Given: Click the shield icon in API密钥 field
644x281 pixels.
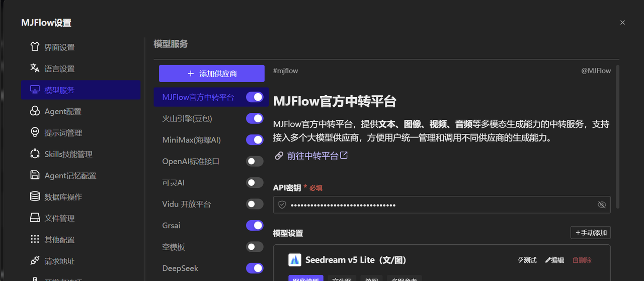Looking at the screenshot, I should 282,205.
